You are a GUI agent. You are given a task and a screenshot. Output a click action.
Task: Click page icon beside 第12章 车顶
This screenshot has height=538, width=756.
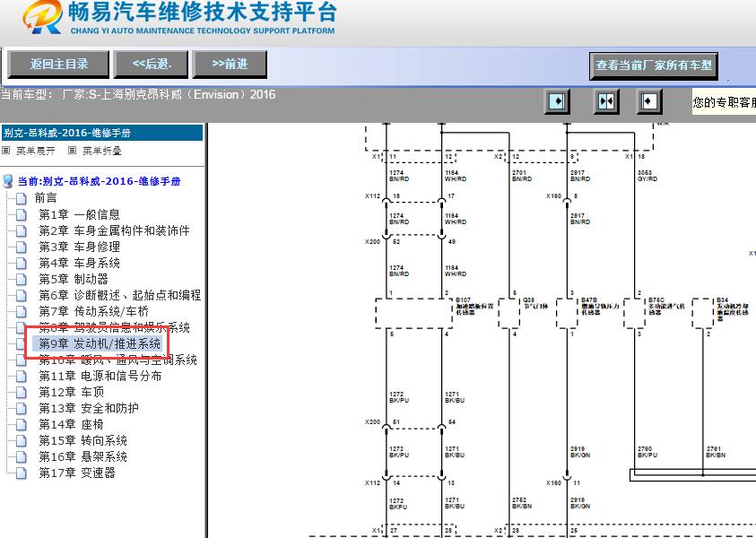pos(21,393)
